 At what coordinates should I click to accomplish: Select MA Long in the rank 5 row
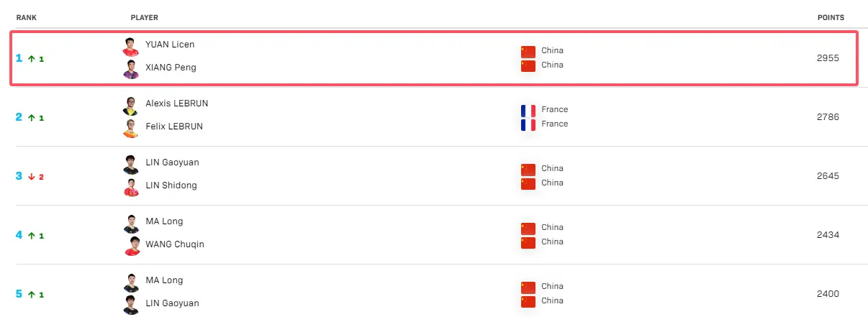pos(164,280)
